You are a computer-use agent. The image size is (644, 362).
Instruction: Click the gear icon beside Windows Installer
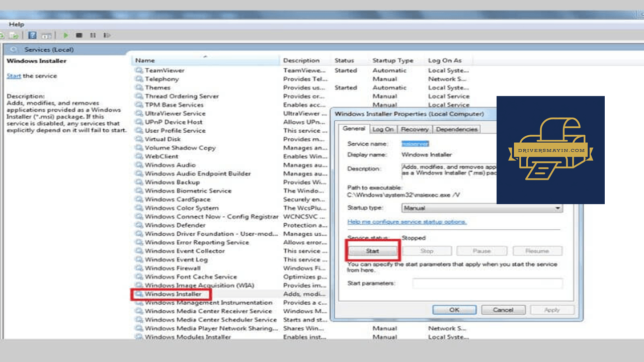(139, 294)
